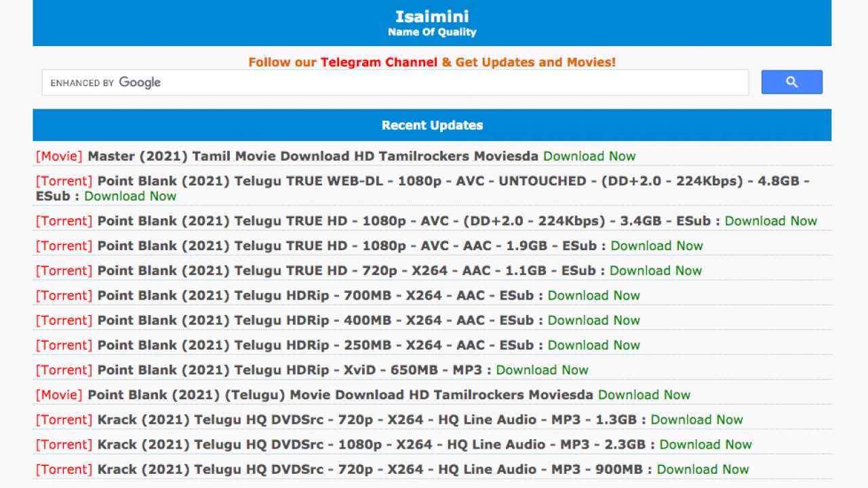Viewport: 868px width, 488px height.
Task: Click Download Now for Point Blank 720p 1.1GB
Action: [656, 270]
